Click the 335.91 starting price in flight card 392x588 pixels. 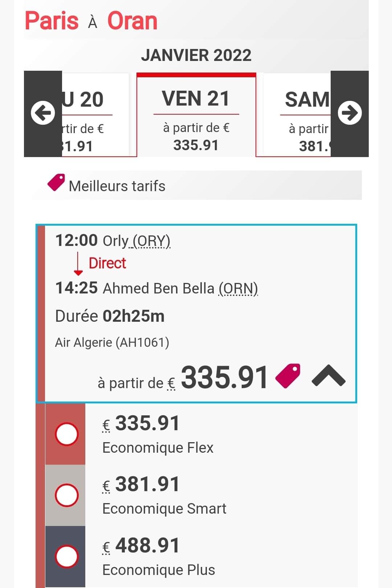[224, 377]
